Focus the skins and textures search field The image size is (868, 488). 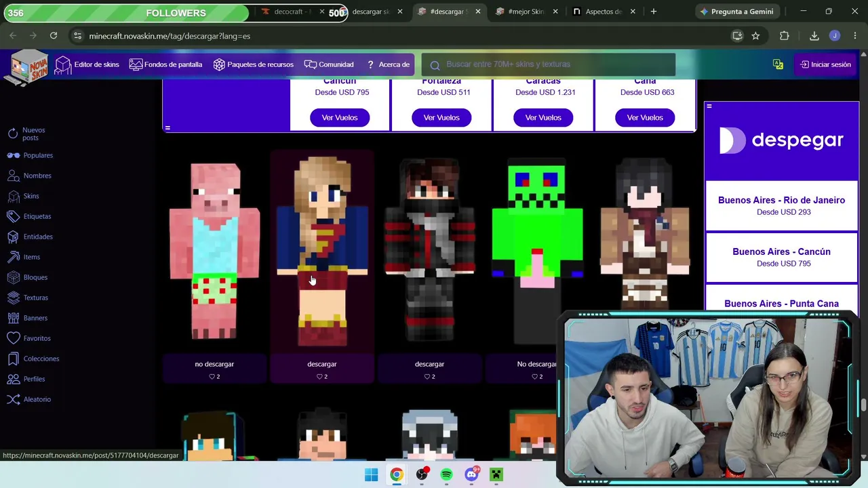[548, 64]
